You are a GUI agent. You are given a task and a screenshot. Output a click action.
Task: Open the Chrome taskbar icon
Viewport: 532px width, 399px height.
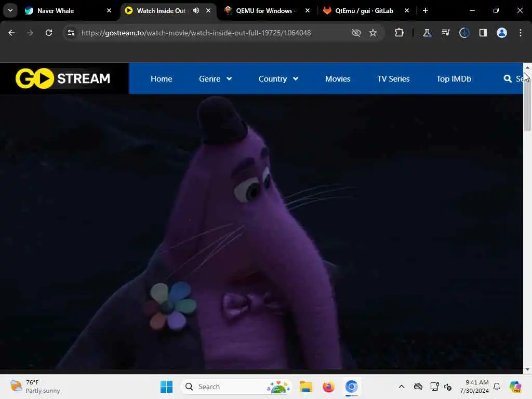[x=352, y=387]
